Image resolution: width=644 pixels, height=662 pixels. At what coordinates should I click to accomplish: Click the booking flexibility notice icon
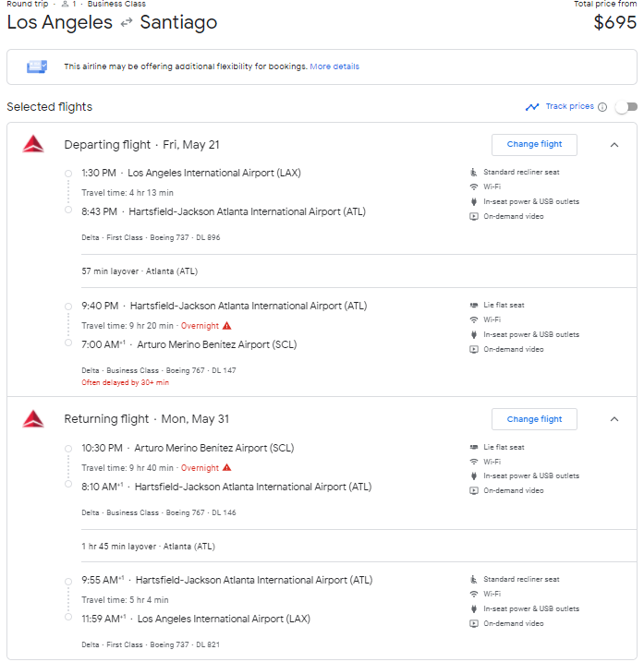pos(37,66)
